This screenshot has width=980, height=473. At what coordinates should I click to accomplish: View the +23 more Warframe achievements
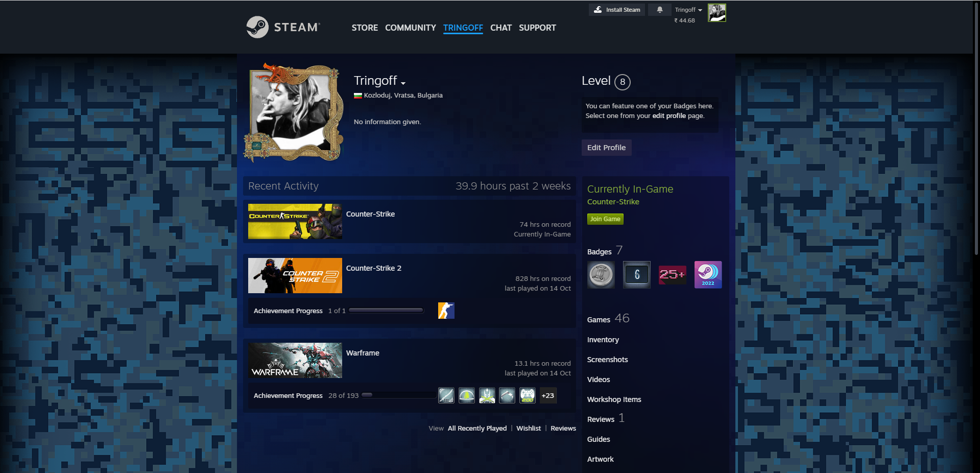[547, 395]
